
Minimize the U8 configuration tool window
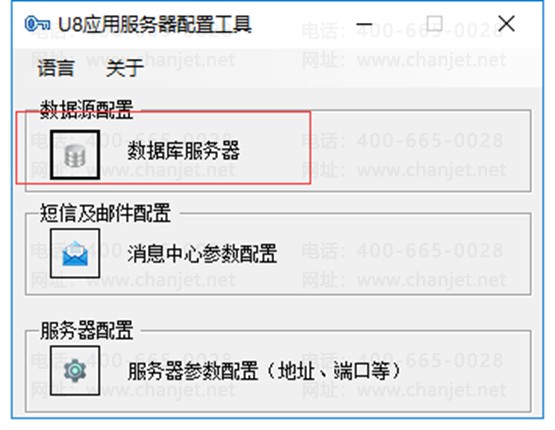[364, 24]
